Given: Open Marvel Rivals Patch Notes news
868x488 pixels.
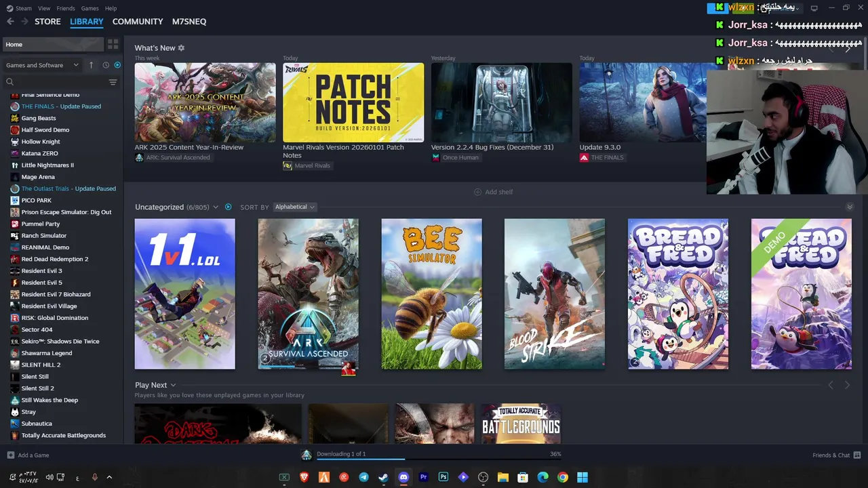Looking at the screenshot, I should coord(353,102).
